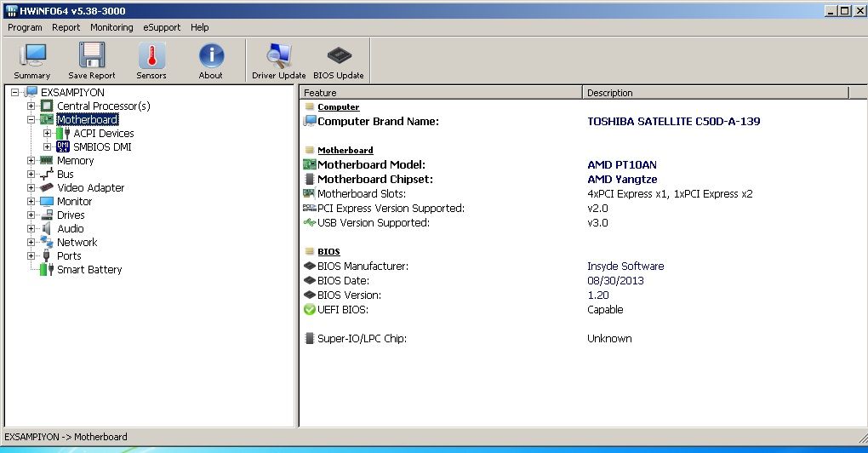Select the Video Adapter tree label

(x=91, y=187)
